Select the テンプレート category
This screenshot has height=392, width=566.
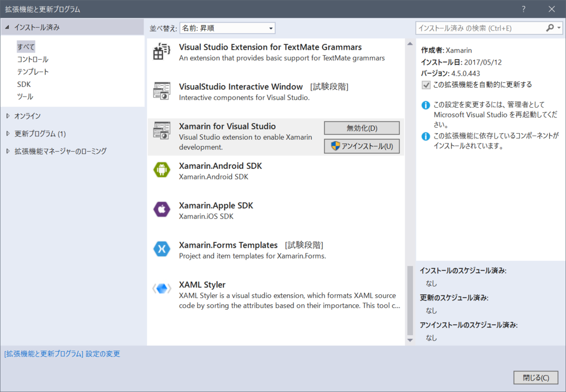coord(33,72)
